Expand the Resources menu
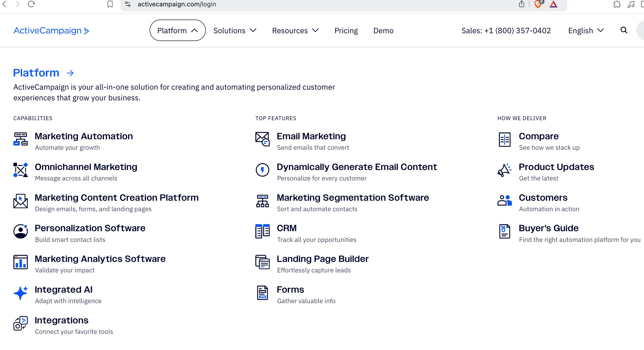This screenshot has height=350, width=644. (x=295, y=30)
